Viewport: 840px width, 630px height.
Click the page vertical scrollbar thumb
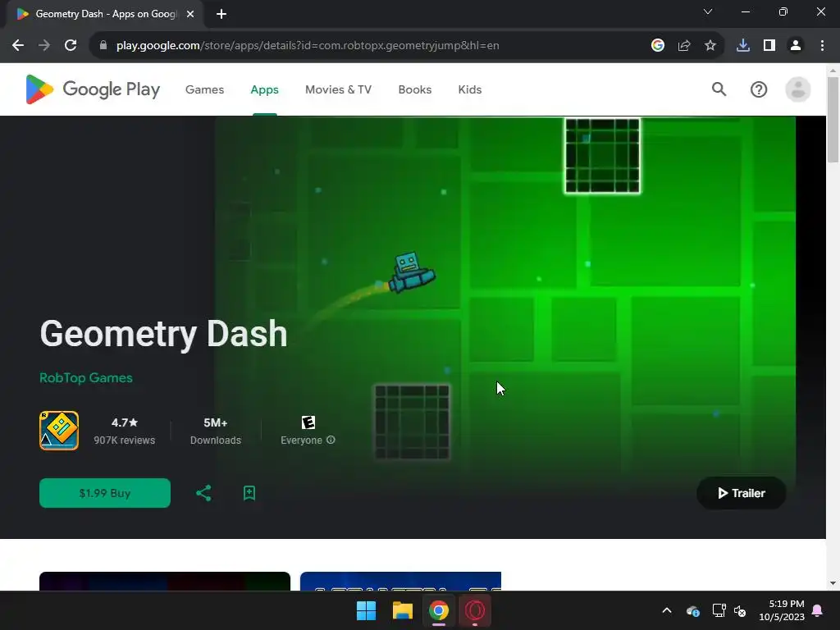point(833,119)
